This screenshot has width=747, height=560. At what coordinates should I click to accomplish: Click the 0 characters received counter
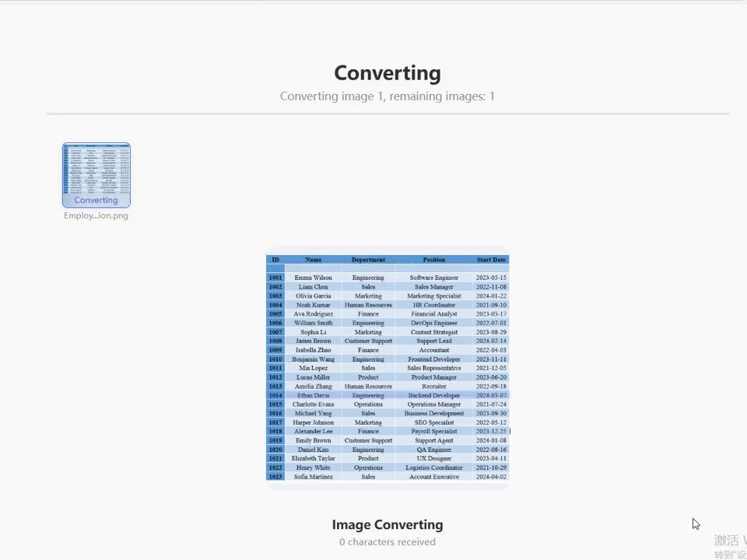pos(388,542)
